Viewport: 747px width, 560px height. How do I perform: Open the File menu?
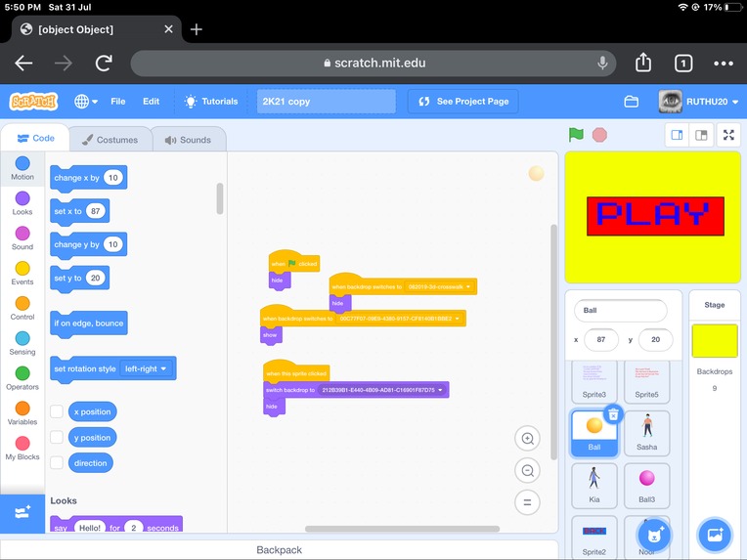coord(117,102)
